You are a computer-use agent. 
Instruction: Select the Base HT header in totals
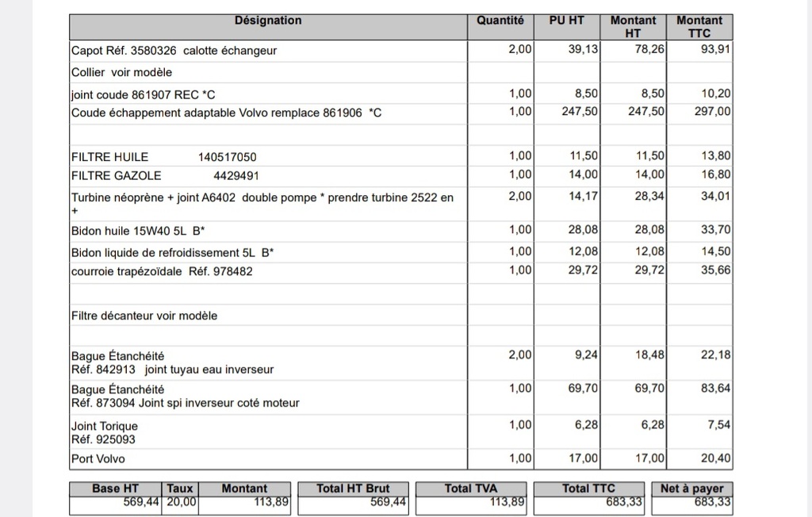(x=115, y=488)
